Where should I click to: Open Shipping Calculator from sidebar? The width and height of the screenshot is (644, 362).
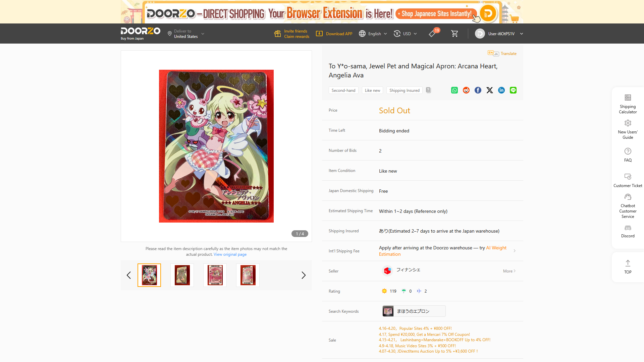click(628, 104)
